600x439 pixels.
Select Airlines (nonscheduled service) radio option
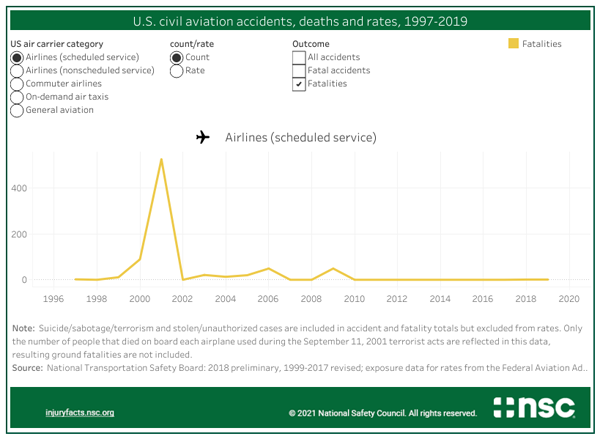pyautogui.click(x=17, y=71)
